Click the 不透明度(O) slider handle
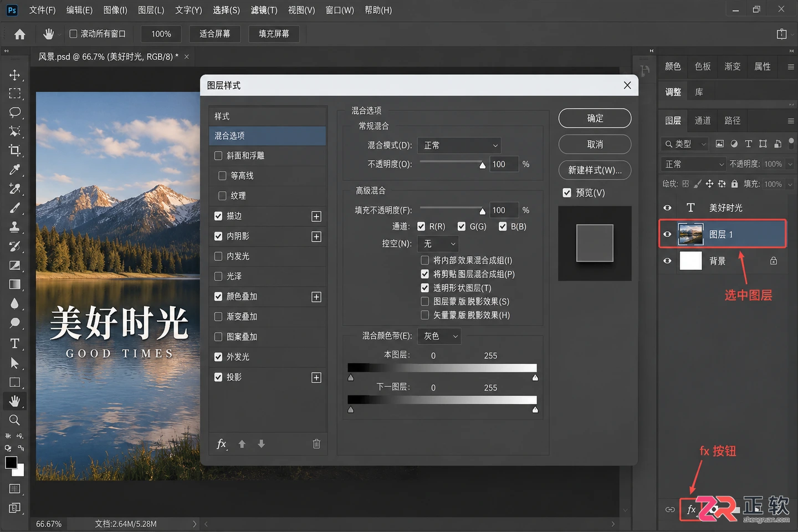Image resolution: width=798 pixels, height=532 pixels. [482, 165]
